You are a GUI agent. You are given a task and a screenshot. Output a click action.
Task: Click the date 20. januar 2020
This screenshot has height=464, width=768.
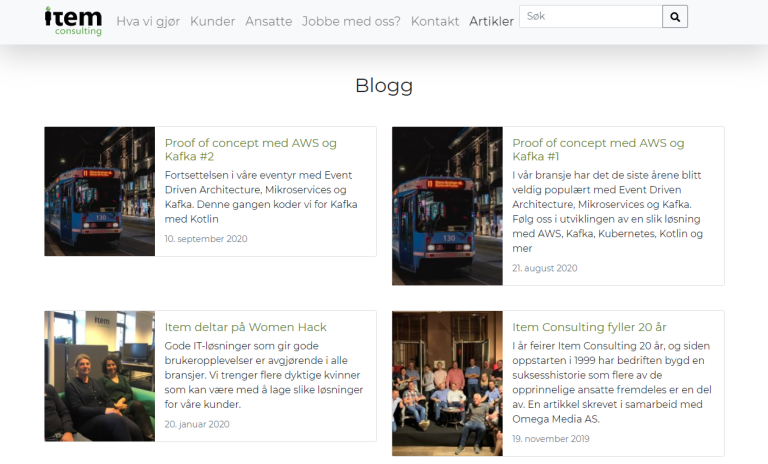pos(197,424)
